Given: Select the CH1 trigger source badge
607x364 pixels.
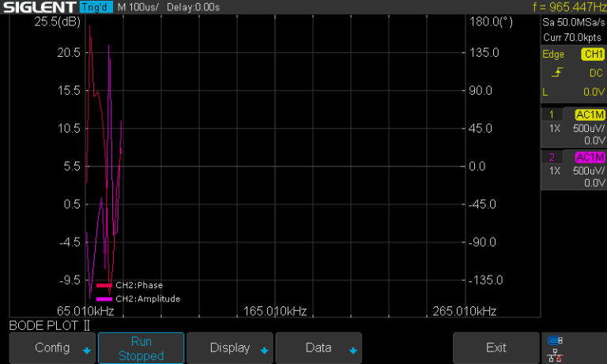Looking at the screenshot, I should click(x=592, y=54).
